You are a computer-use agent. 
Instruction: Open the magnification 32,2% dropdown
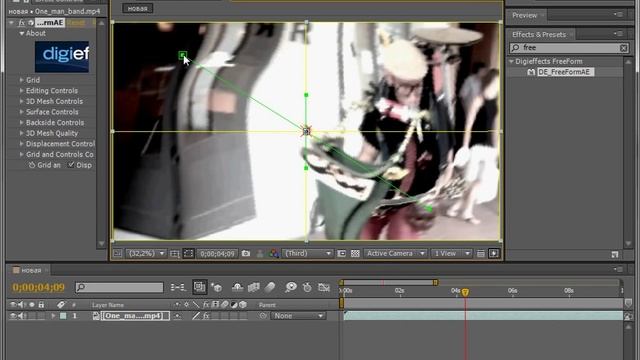pos(146,253)
